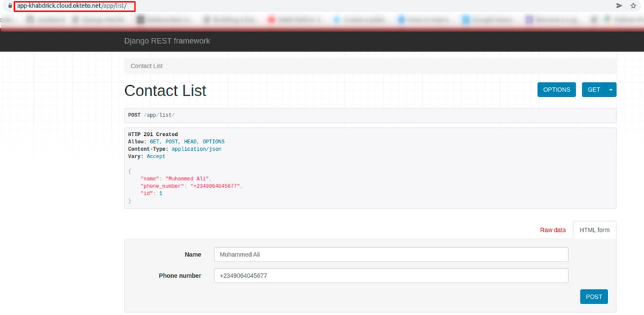Click the "Muhammed Ali" JSON value

click(187, 179)
